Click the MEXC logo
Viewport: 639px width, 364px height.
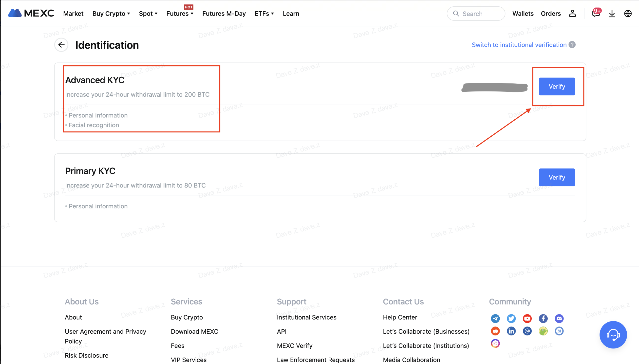pyautogui.click(x=31, y=13)
